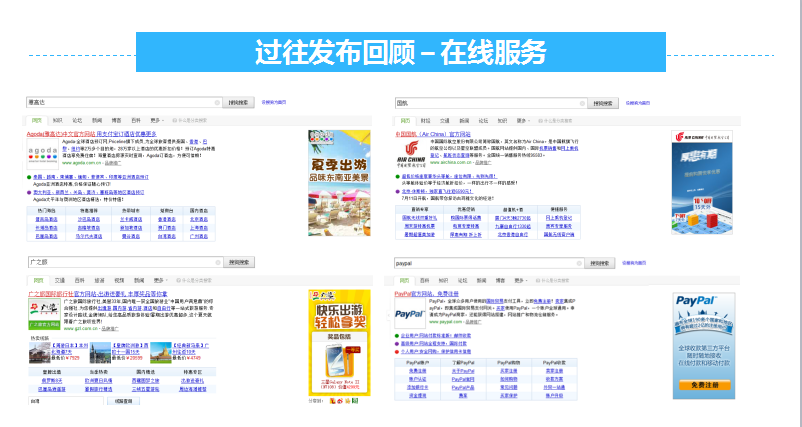Clear the paypal search box with its X icon
Viewport: 802px width, 427px height.
point(579,263)
